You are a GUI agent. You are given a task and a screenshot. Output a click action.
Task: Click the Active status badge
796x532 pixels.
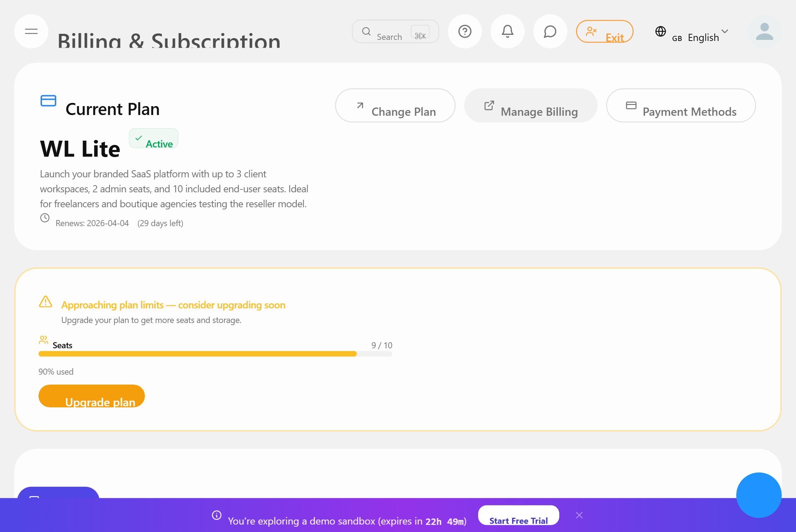click(x=153, y=139)
